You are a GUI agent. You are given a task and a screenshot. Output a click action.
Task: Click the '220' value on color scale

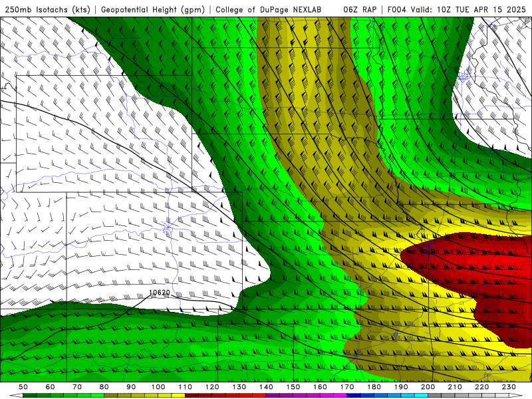pyautogui.click(x=481, y=387)
